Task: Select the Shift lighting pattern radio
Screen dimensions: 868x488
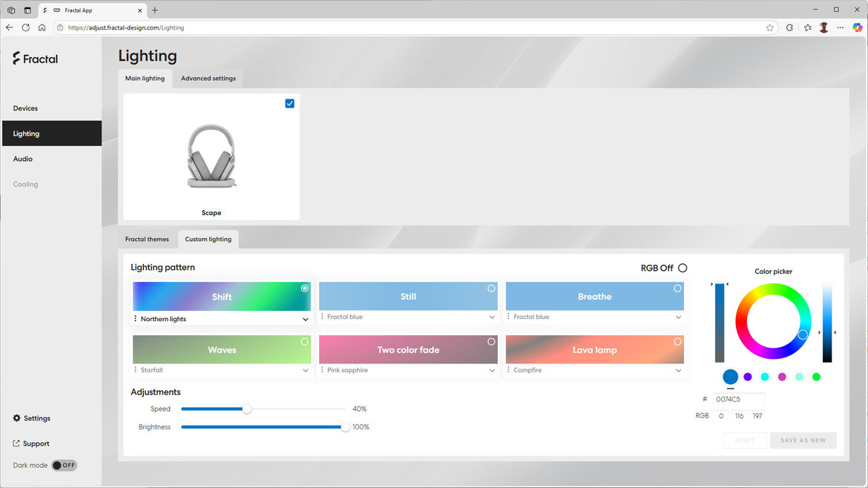Action: pos(304,288)
